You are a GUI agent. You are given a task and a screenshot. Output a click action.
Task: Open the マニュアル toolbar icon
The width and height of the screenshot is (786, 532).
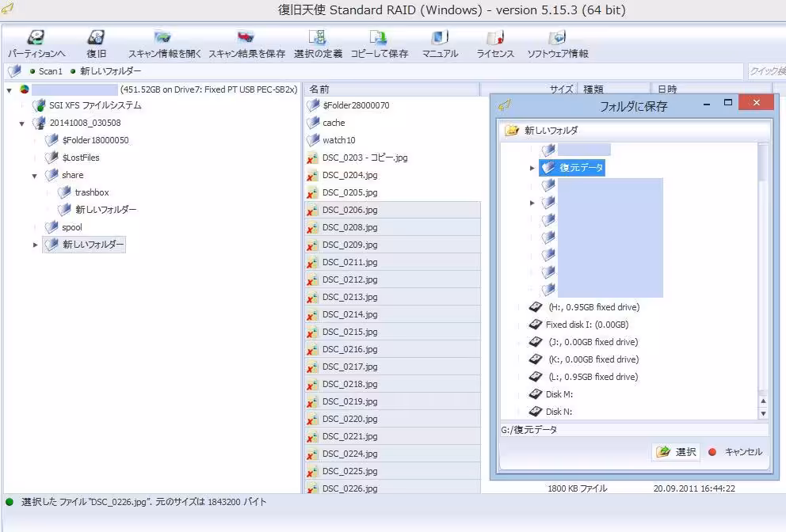click(x=440, y=38)
